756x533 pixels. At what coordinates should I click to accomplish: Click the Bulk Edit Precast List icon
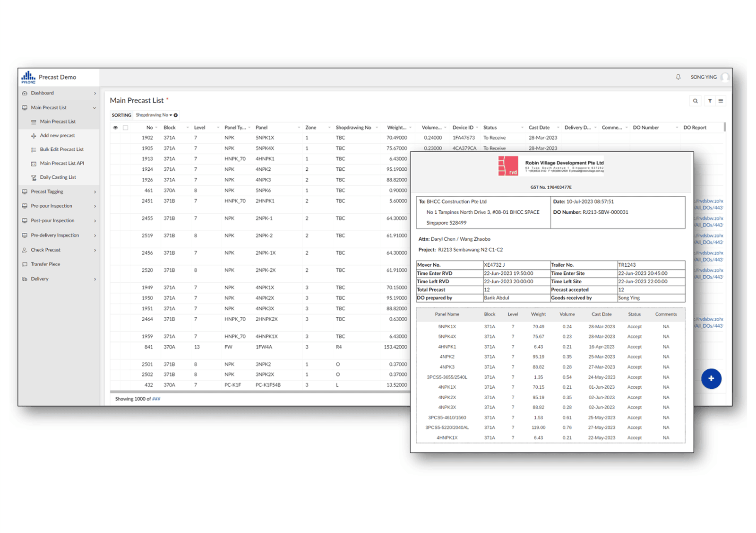tap(34, 149)
